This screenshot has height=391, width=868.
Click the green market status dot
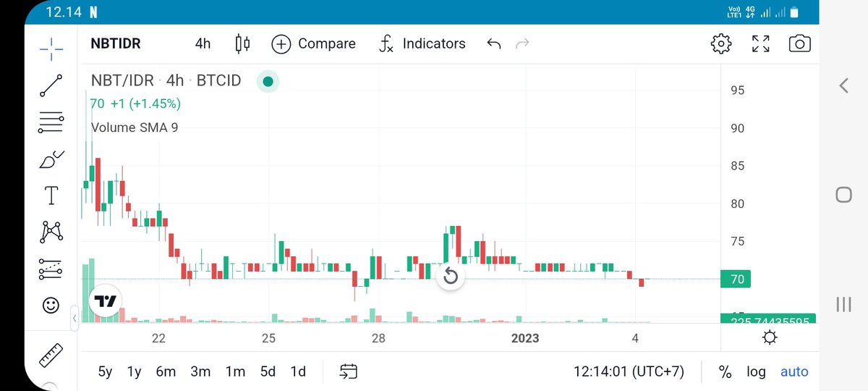coord(268,81)
